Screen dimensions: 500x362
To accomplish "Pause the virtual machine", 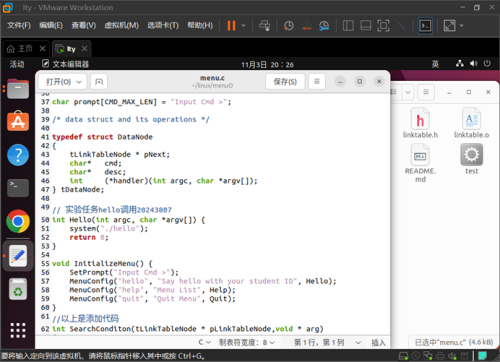I will [231, 26].
